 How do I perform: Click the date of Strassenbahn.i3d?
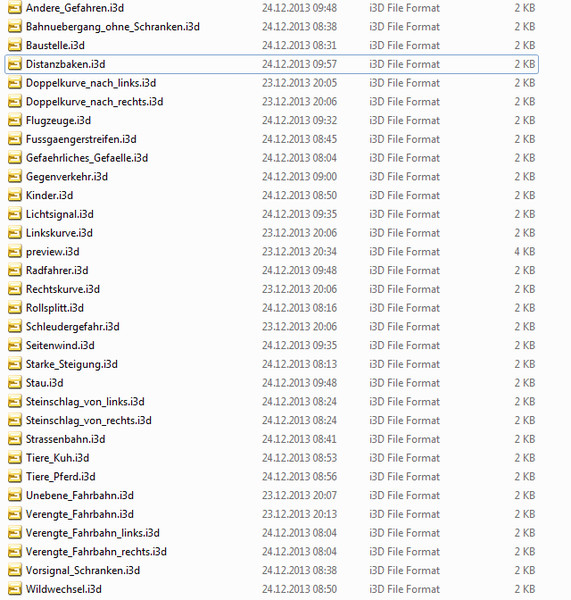299,439
